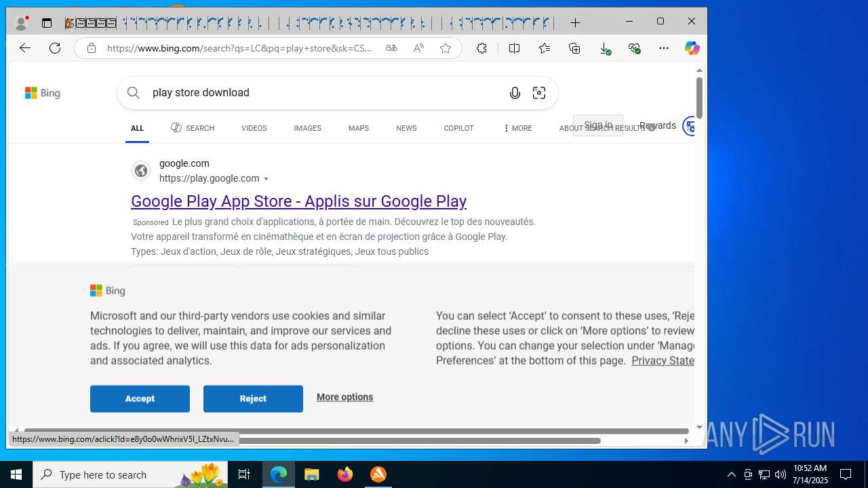The width and height of the screenshot is (868, 488).
Task: Turn on Read aloud
Action: click(x=418, y=48)
